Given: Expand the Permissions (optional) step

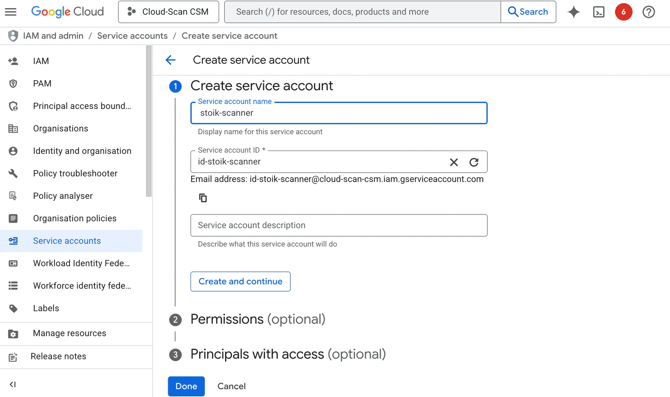Looking at the screenshot, I should (x=258, y=319).
